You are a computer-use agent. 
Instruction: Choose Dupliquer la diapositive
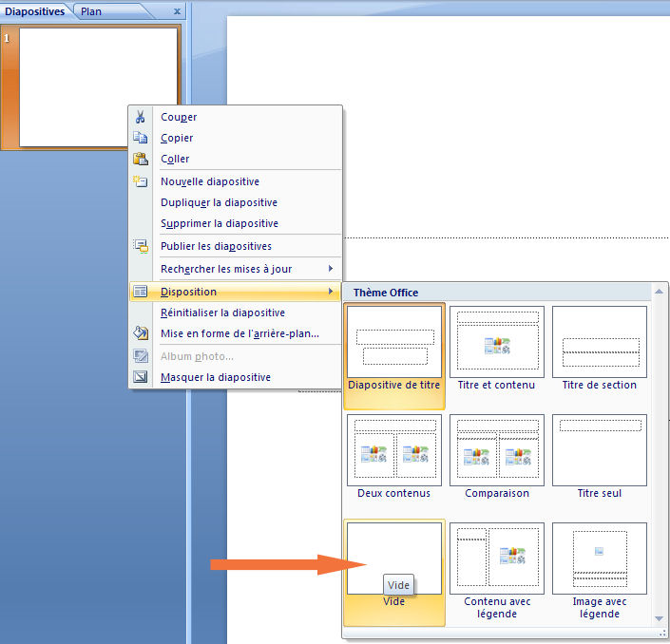tap(219, 202)
